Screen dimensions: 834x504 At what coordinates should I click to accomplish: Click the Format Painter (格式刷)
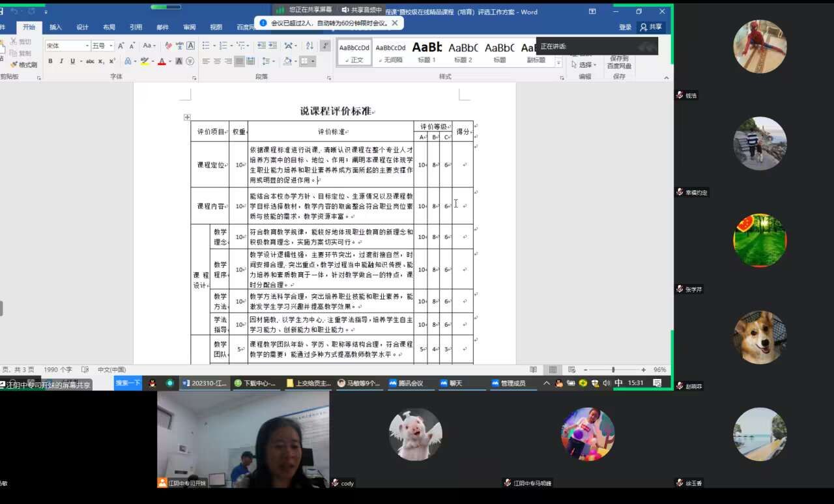click(23, 64)
